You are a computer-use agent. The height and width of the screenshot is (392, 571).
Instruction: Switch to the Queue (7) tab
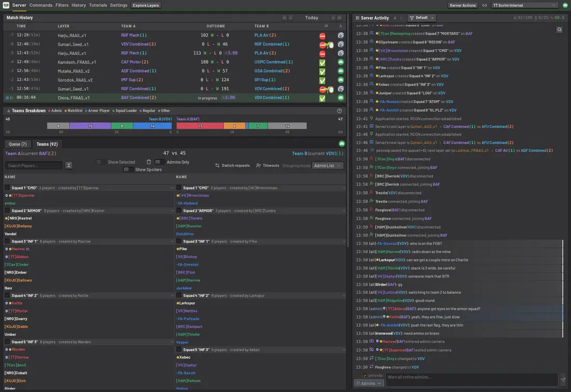(18, 144)
